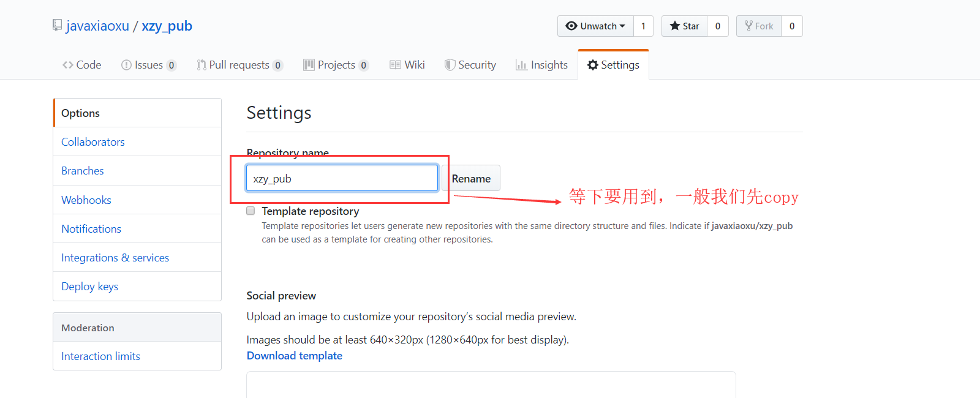Open the Wiki tab
This screenshot has width=980, height=398.
407,65
